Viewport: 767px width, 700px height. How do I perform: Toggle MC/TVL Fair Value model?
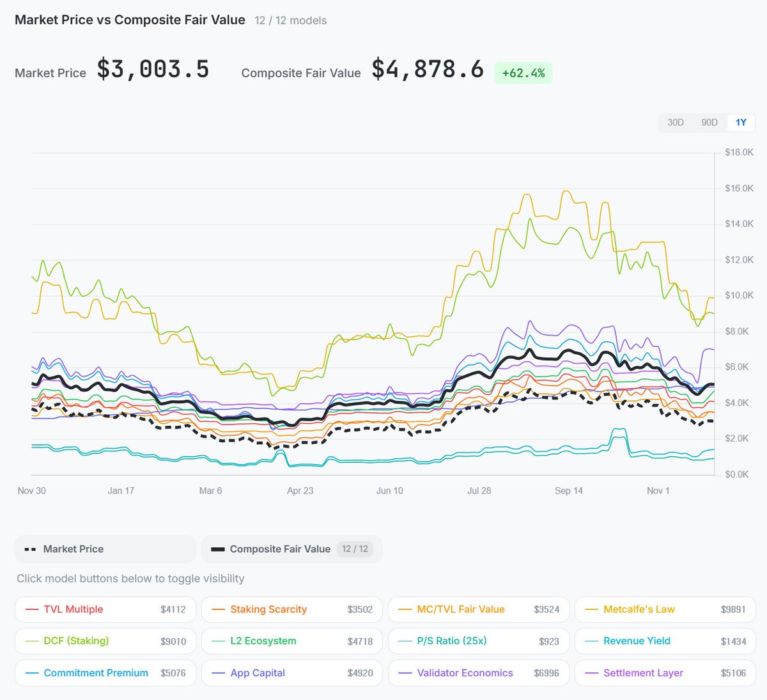coord(478,609)
